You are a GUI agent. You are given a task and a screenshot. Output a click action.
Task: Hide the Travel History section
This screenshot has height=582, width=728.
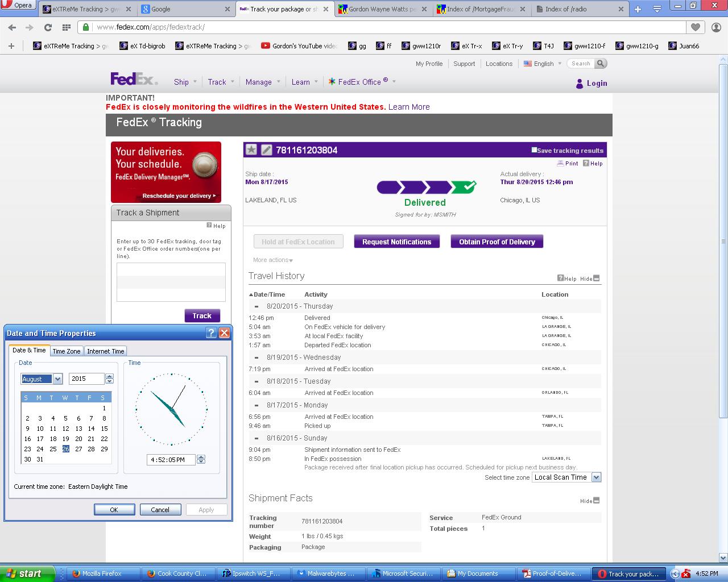click(x=595, y=278)
